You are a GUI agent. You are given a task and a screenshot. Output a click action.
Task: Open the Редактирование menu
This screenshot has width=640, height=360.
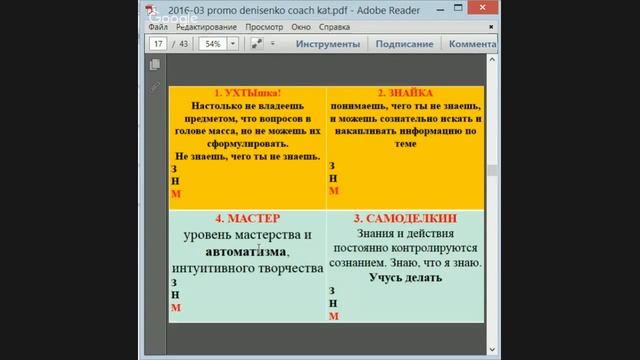click(206, 27)
